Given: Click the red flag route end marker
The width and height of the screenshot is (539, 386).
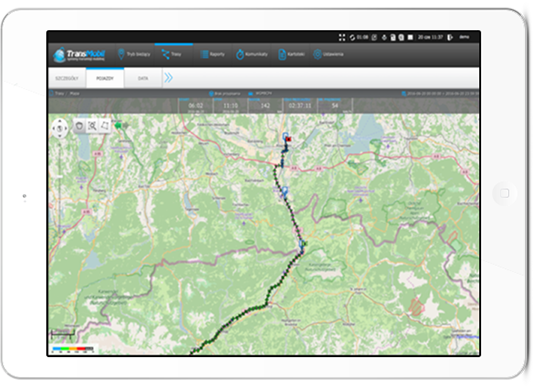Looking at the screenshot, I should tap(289, 139).
